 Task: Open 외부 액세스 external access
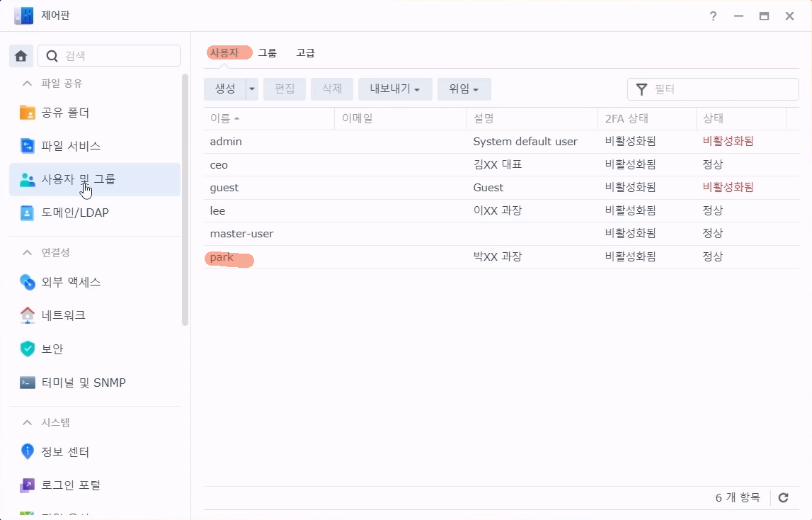[71, 282]
